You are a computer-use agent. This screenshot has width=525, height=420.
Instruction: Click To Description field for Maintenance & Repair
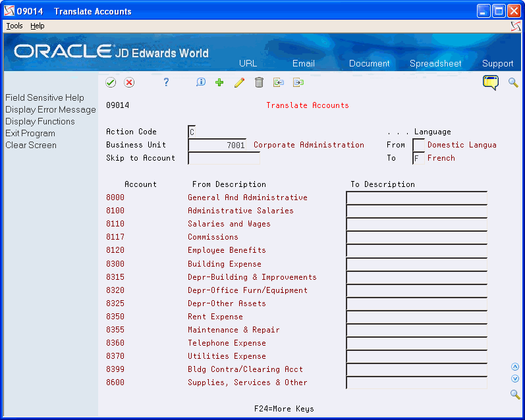[416, 330]
